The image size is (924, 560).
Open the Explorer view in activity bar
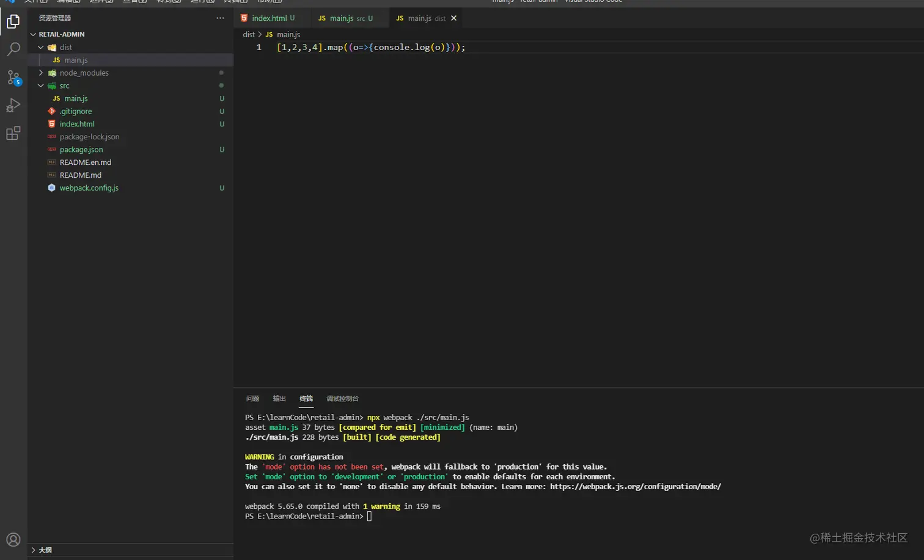pos(13,22)
